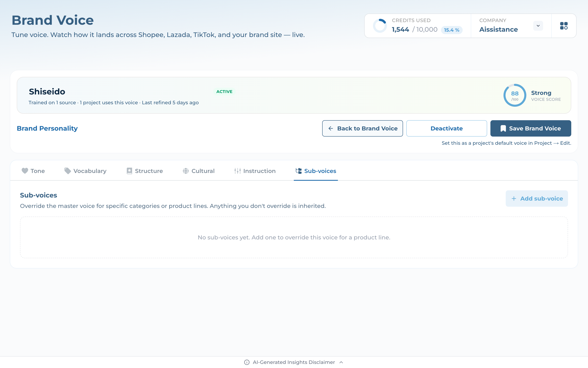The image size is (588, 368).
Task: Click the company name Aissistance
Action: (x=498, y=29)
